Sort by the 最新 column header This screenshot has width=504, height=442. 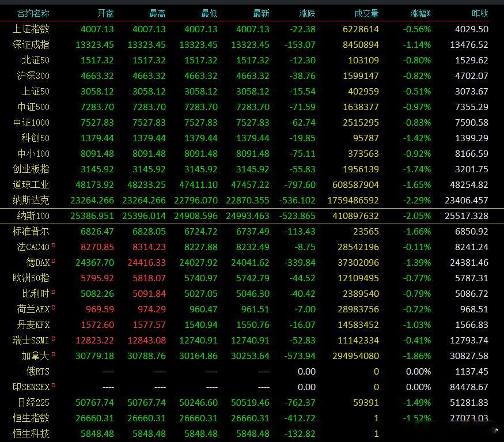click(x=261, y=13)
